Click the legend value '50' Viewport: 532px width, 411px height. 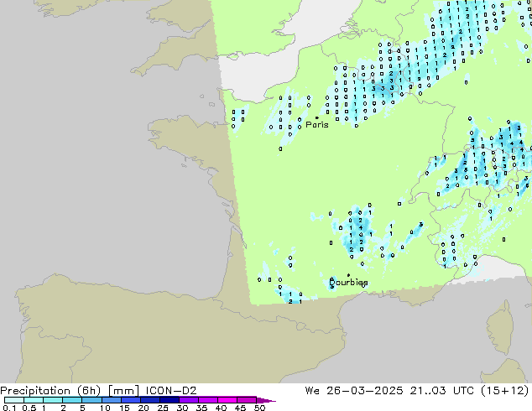tap(259, 408)
